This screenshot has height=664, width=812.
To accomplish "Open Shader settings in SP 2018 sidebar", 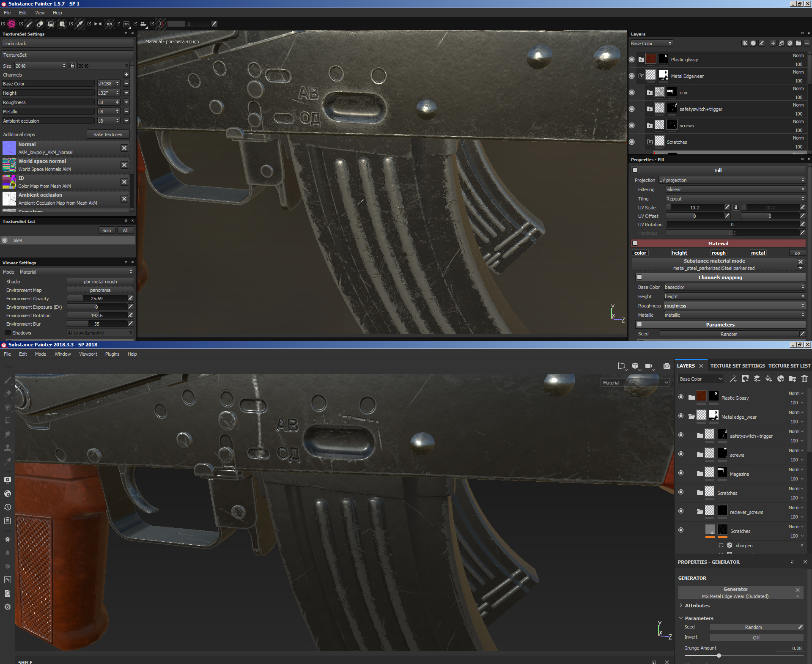I will pos(8,494).
